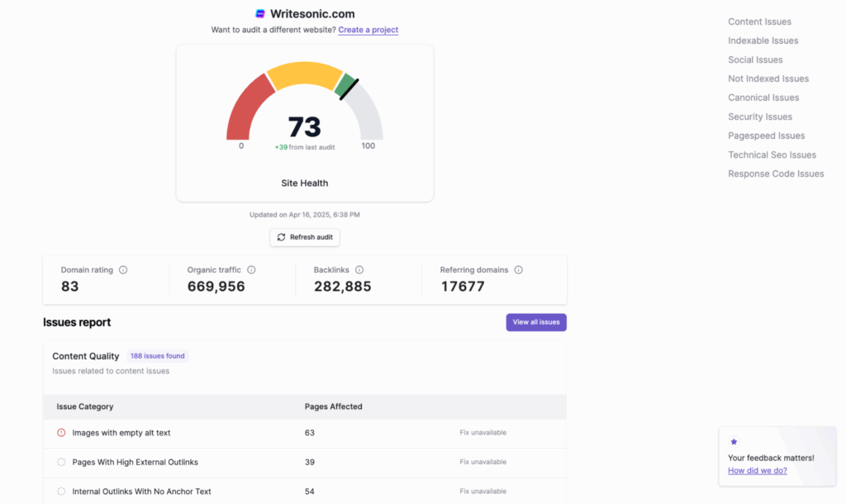Click info icon beside Backlinks
This screenshot has width=846, height=504.
coord(359,270)
